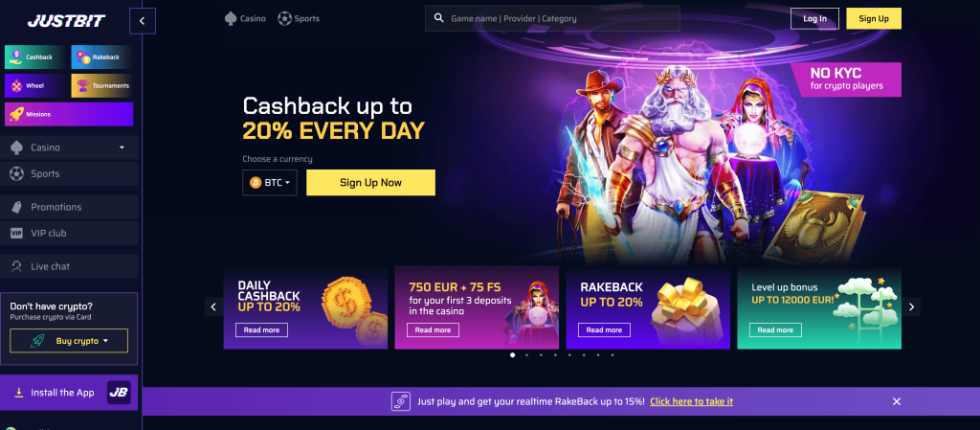Click the yellow Sign Up Now button
Screen dimensions: 980x430
click(370, 183)
